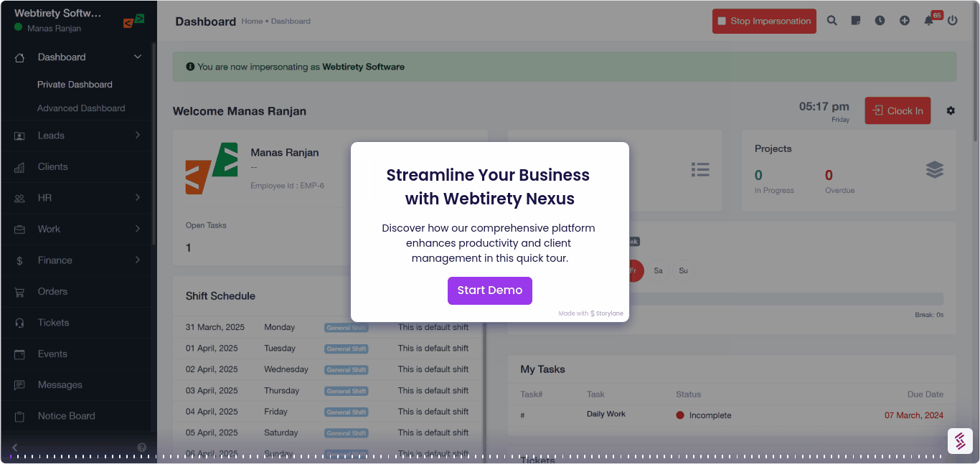Click the Leads icon in sidebar
Image resolution: width=980 pixels, height=464 pixels.
(20, 136)
